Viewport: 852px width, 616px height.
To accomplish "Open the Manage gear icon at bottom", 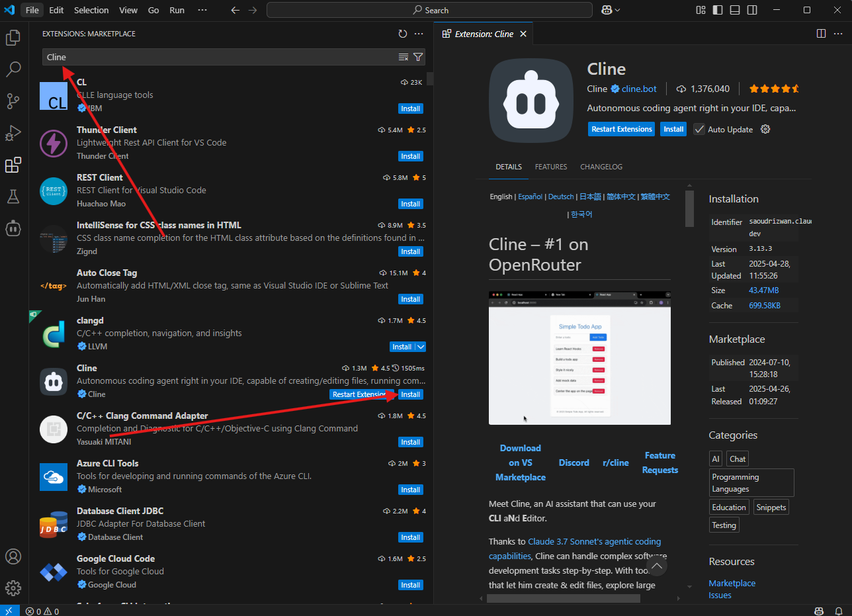I will point(13,588).
